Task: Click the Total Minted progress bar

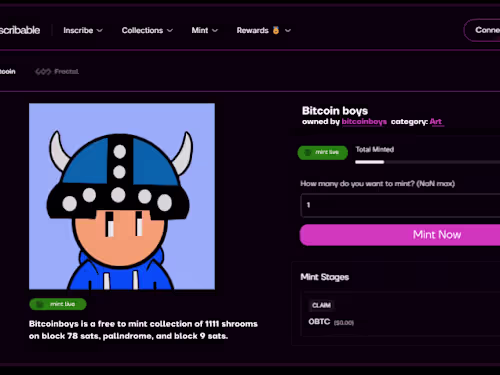Action: pos(428,162)
